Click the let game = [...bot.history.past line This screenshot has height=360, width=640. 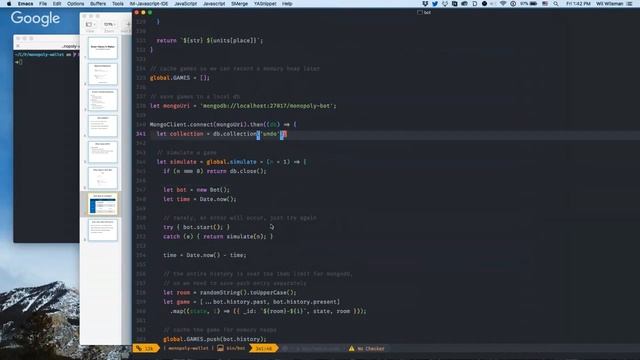point(251,302)
